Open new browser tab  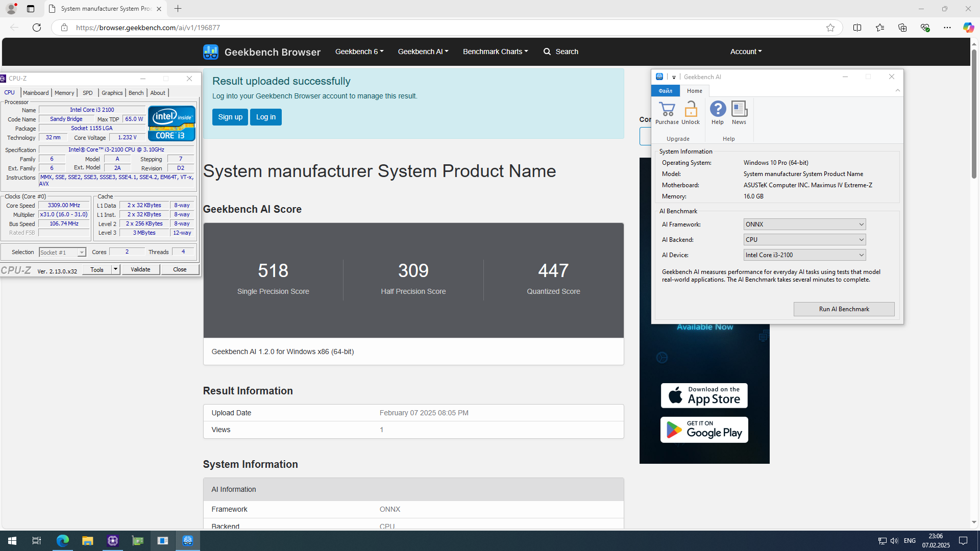(178, 9)
